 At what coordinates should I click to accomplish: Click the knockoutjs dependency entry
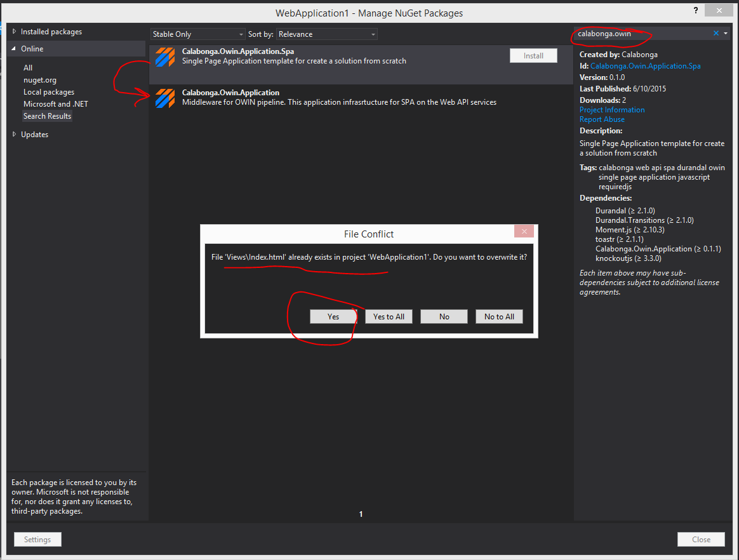pos(629,258)
